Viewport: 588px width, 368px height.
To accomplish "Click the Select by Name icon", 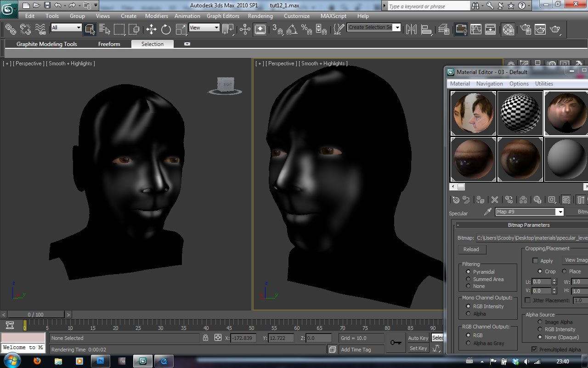I will pyautogui.click(x=104, y=29).
